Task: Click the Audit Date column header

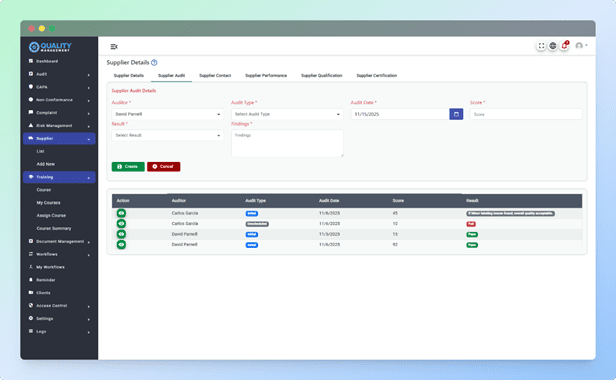Action: [329, 200]
